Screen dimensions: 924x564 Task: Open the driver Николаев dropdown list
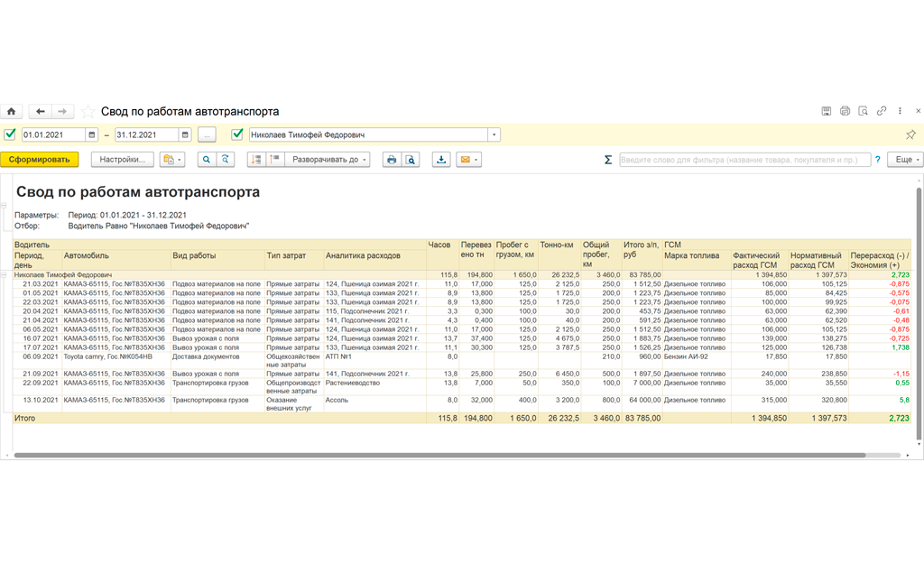click(x=494, y=135)
